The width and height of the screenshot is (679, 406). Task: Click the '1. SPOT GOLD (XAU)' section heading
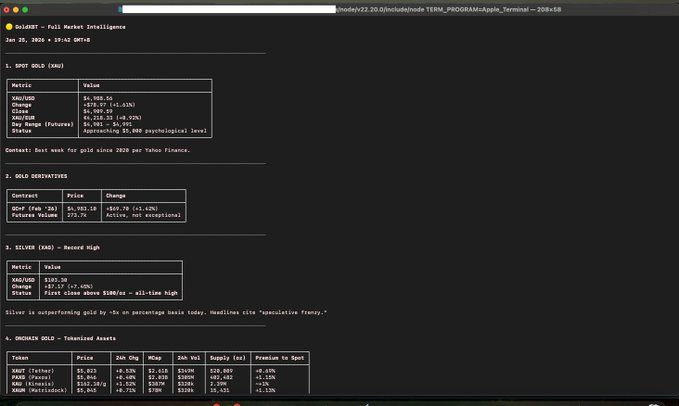tap(35, 66)
